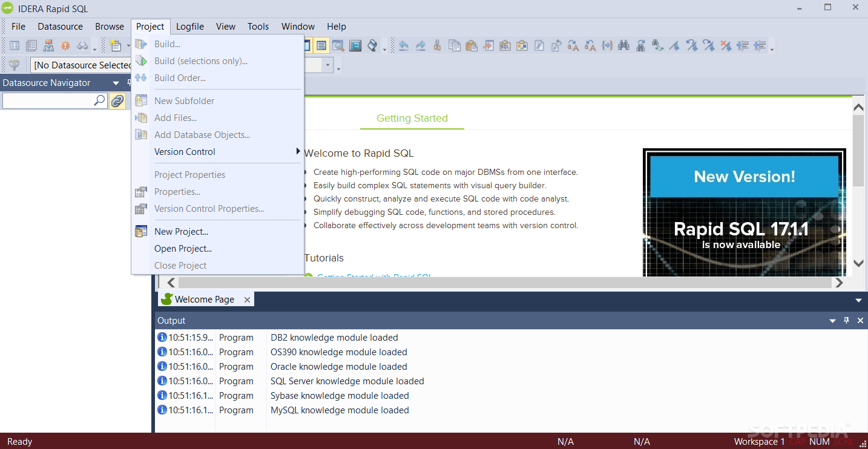Click the datasource filter funnel icon
This screenshot has height=449, width=868.
click(x=15, y=65)
